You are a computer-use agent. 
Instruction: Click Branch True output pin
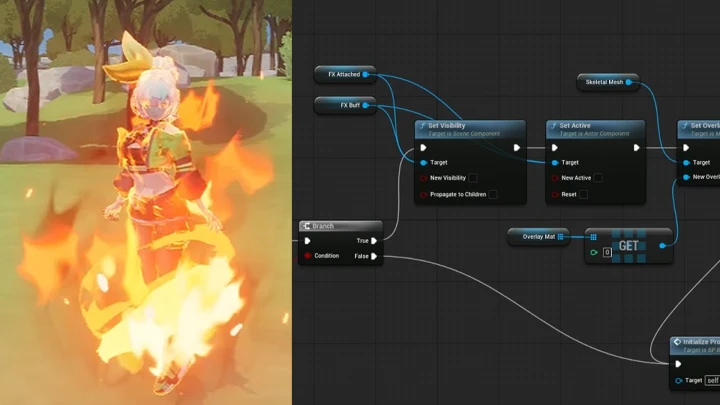[x=374, y=241]
